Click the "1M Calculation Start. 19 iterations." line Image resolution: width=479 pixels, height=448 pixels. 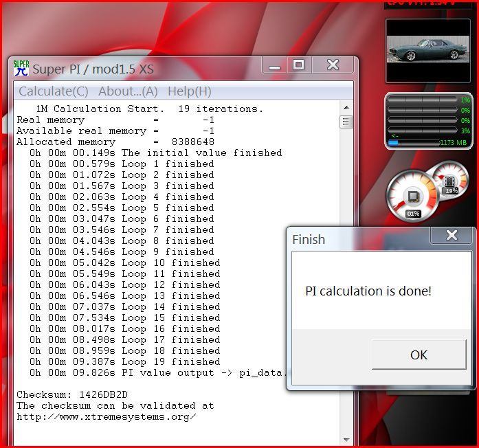tap(149, 109)
